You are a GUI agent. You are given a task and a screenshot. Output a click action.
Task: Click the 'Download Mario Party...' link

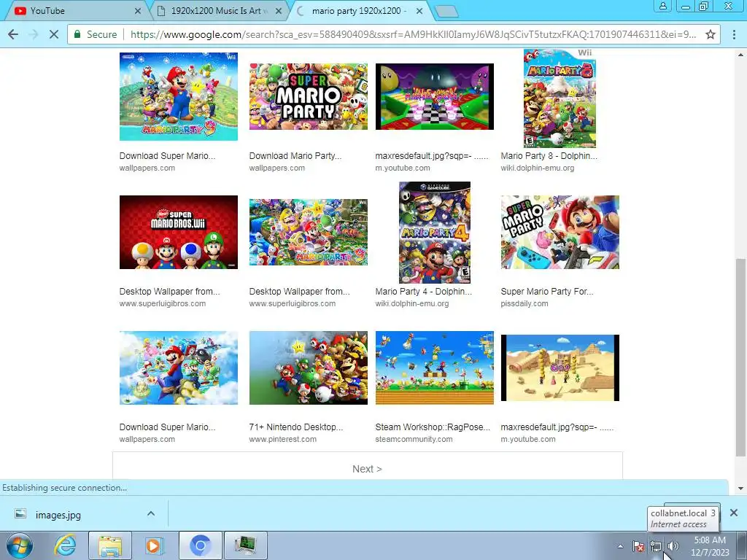tap(295, 156)
